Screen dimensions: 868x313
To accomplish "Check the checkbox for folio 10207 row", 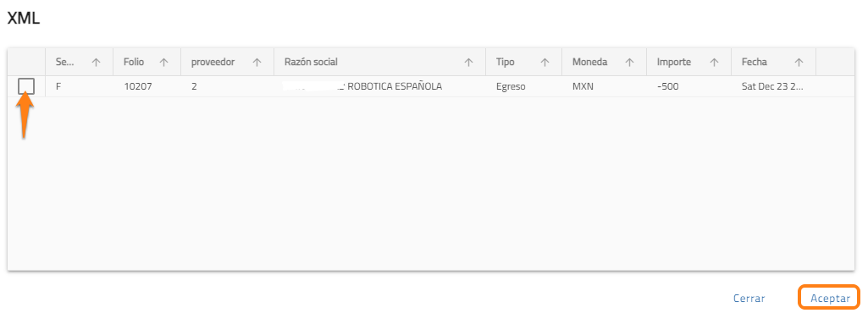I will 26,86.
